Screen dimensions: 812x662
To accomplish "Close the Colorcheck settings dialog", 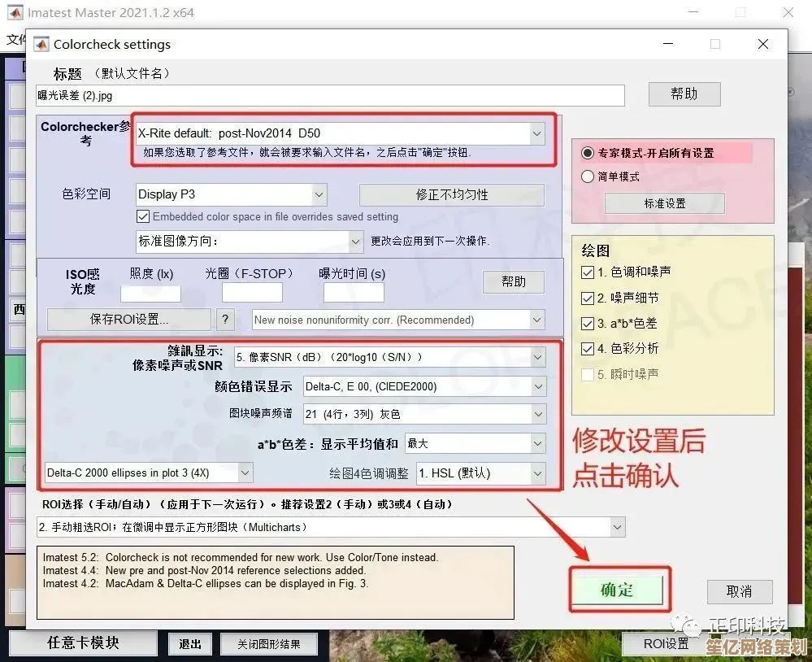I will point(762,45).
